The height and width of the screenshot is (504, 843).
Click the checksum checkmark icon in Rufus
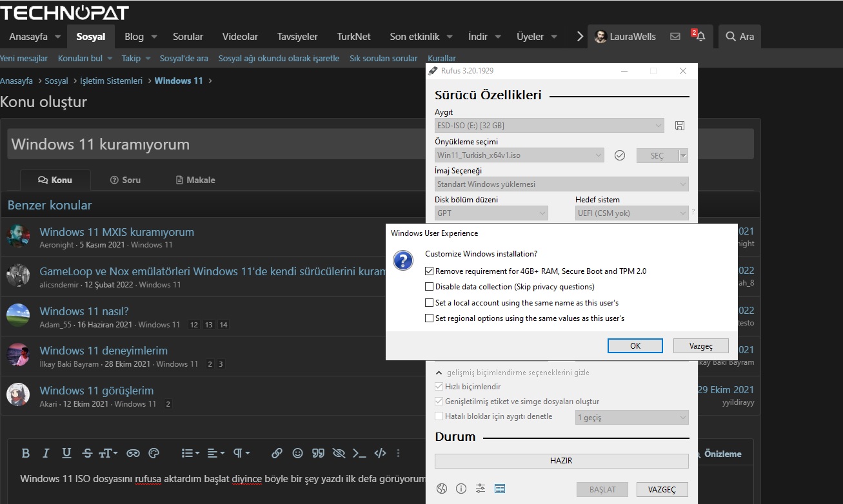[x=620, y=155]
